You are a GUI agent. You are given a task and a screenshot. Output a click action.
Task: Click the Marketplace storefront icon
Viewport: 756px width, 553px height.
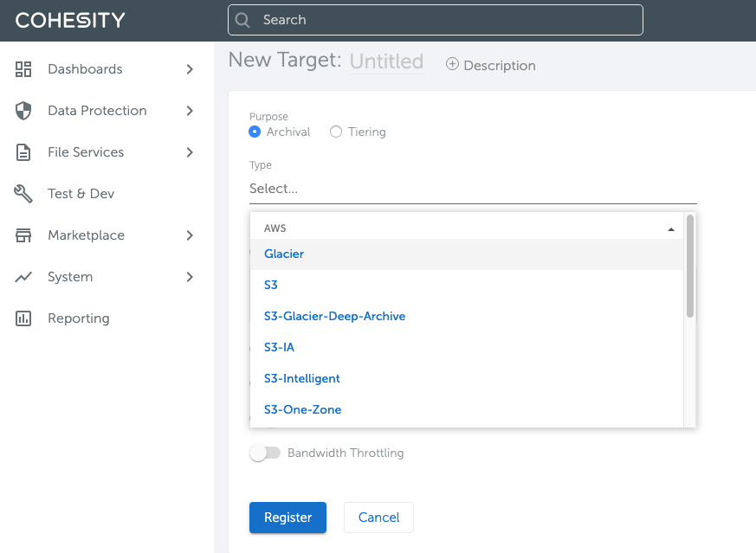click(23, 235)
